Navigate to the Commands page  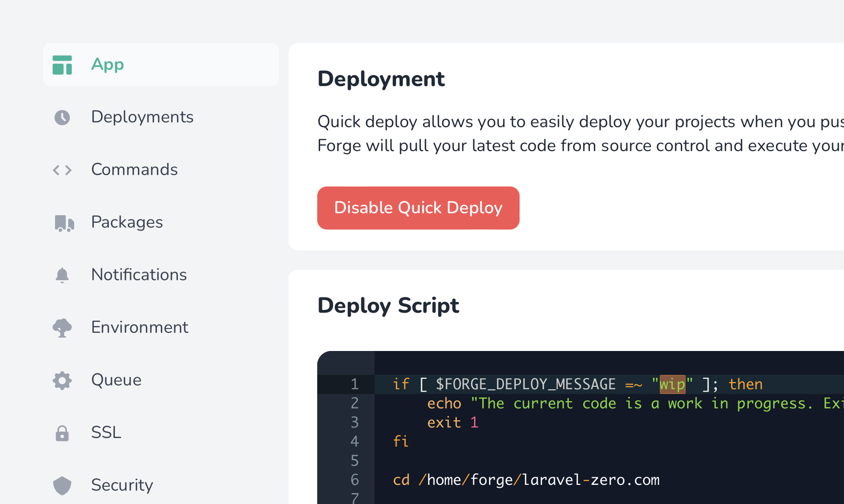[x=134, y=170]
